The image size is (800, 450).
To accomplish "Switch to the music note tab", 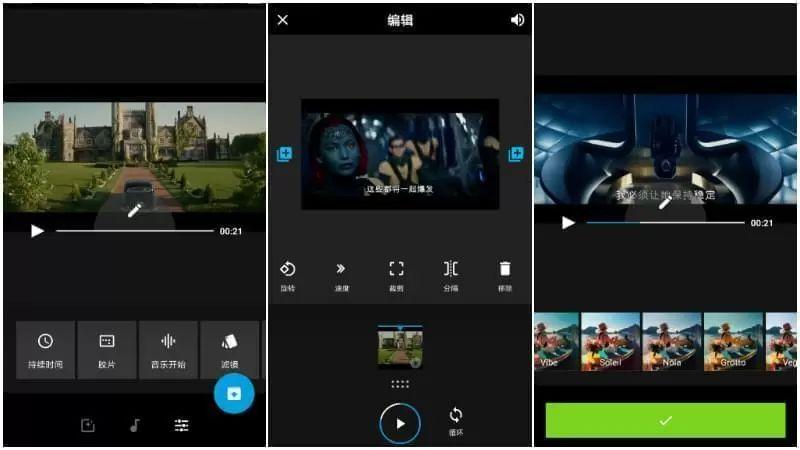I will pos(135,425).
